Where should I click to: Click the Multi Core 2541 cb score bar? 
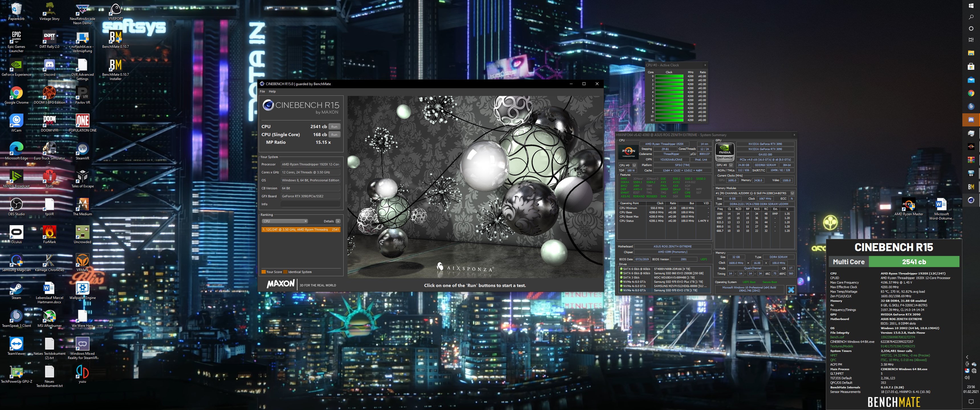[x=894, y=262]
